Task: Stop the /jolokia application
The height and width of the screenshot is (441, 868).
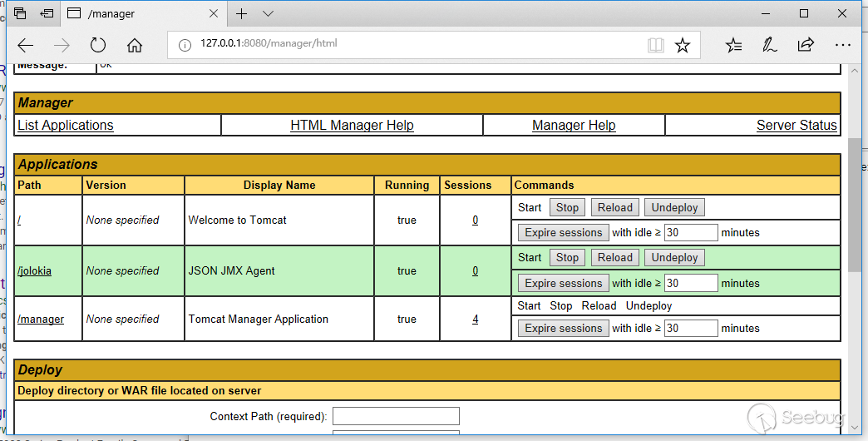Action: click(567, 258)
